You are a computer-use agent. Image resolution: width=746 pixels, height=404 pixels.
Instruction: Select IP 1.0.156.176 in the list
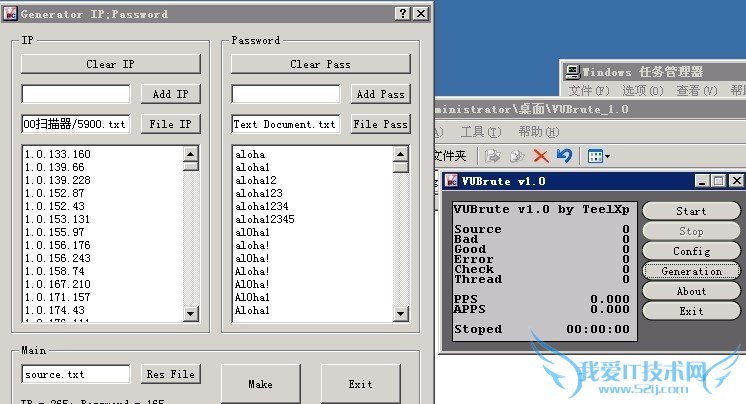tap(57, 245)
